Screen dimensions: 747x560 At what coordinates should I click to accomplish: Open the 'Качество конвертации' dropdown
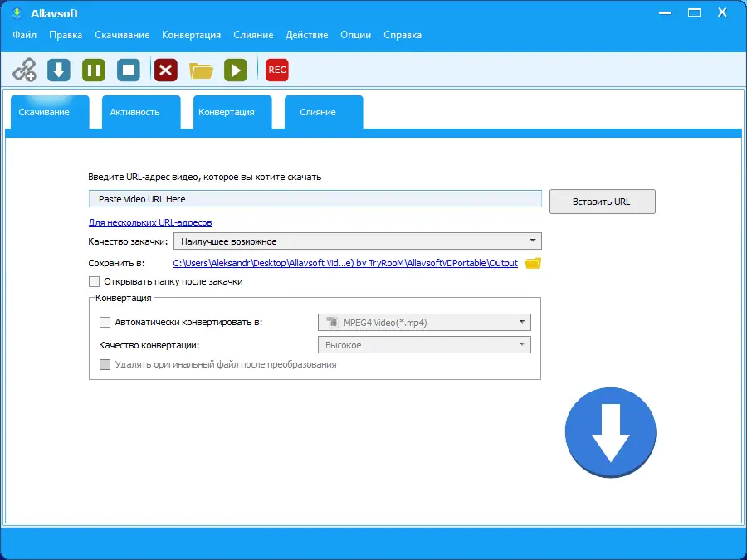click(x=522, y=344)
